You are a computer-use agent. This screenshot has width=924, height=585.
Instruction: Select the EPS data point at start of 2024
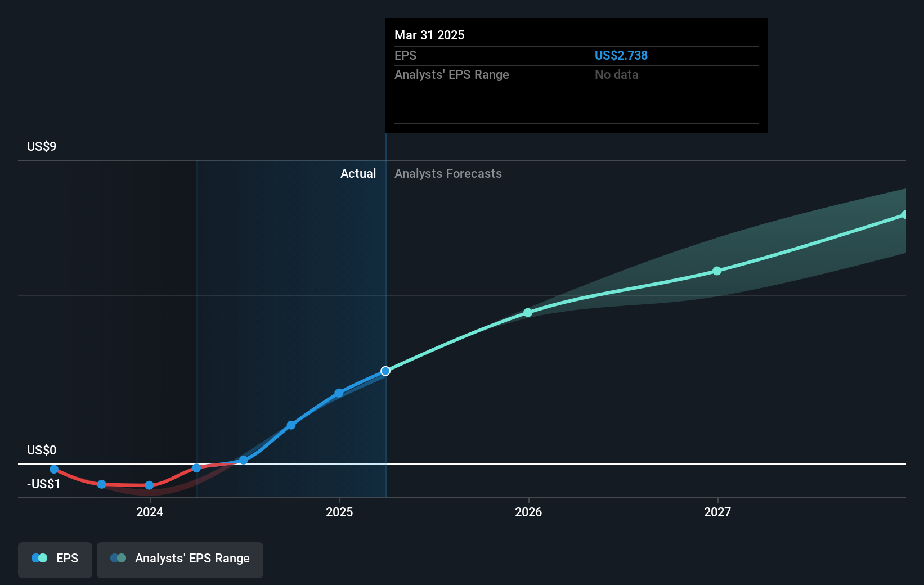click(x=149, y=485)
